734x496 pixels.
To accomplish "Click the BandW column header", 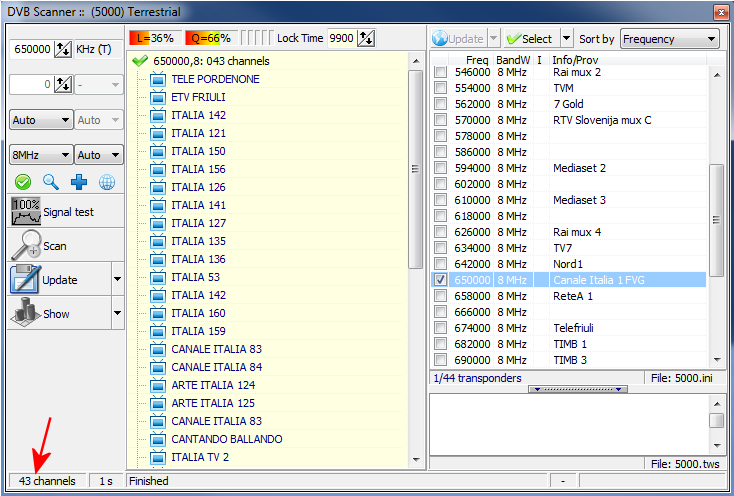I will coord(513,60).
